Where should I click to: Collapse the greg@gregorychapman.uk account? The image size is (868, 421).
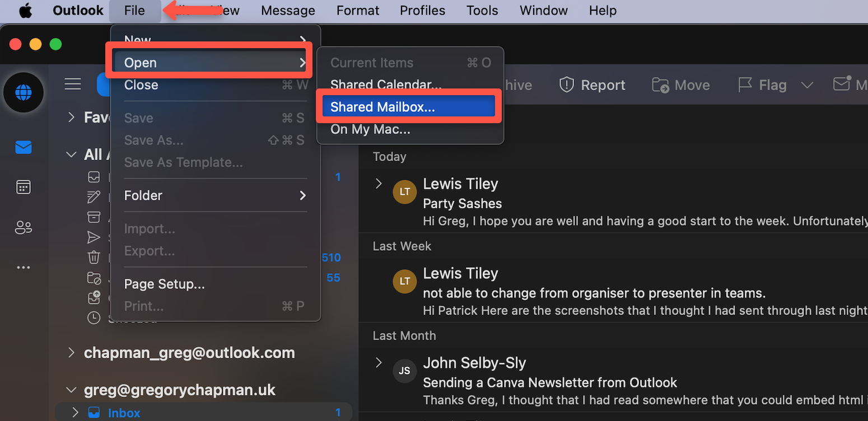point(71,390)
